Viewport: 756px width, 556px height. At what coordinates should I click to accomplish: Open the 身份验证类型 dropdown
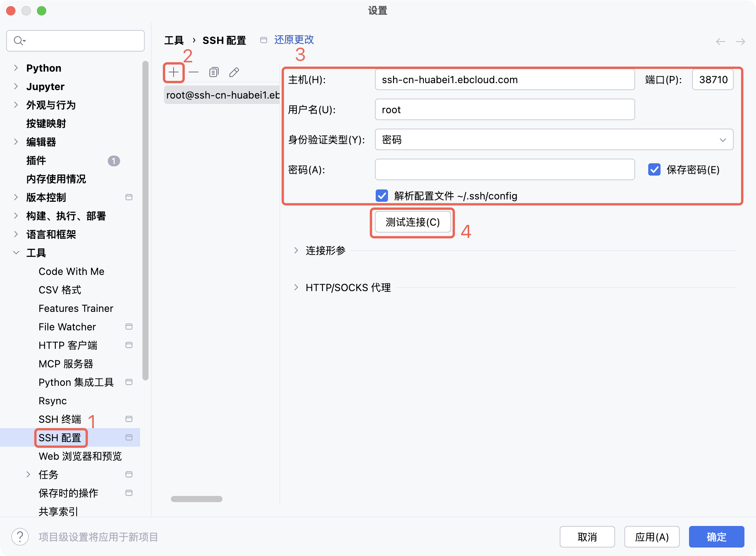(554, 140)
